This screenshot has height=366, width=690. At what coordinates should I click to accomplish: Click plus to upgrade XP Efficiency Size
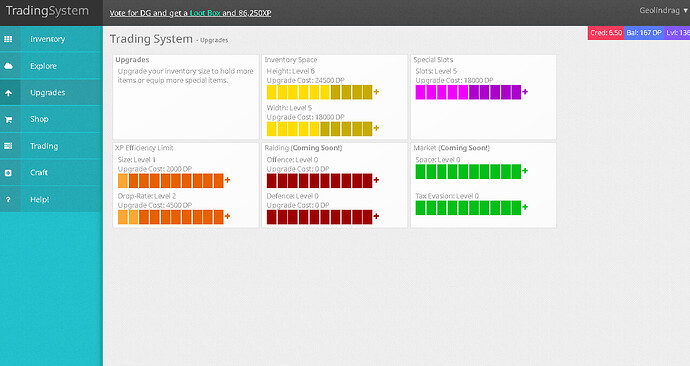point(228,180)
